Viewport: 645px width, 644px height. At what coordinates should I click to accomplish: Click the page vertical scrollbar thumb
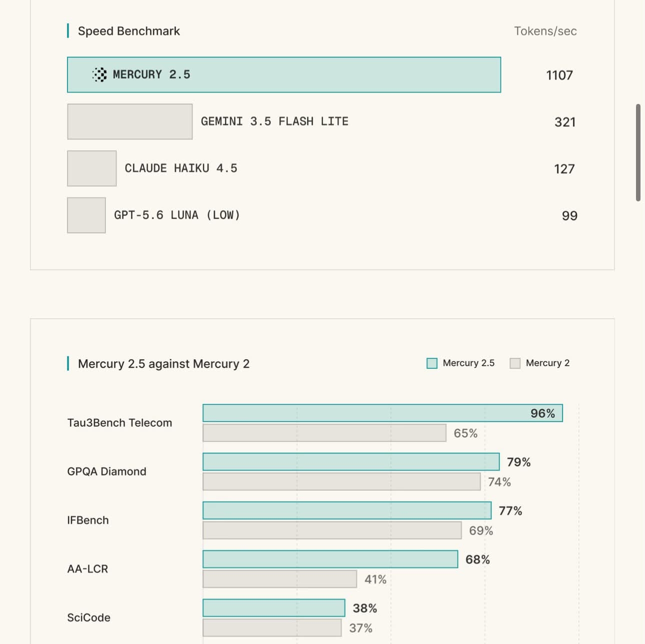tap(638, 152)
